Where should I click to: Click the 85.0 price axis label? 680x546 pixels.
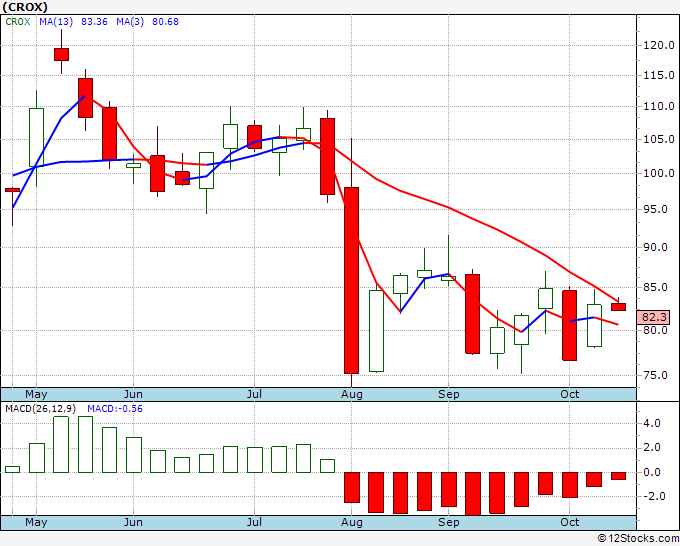click(655, 288)
